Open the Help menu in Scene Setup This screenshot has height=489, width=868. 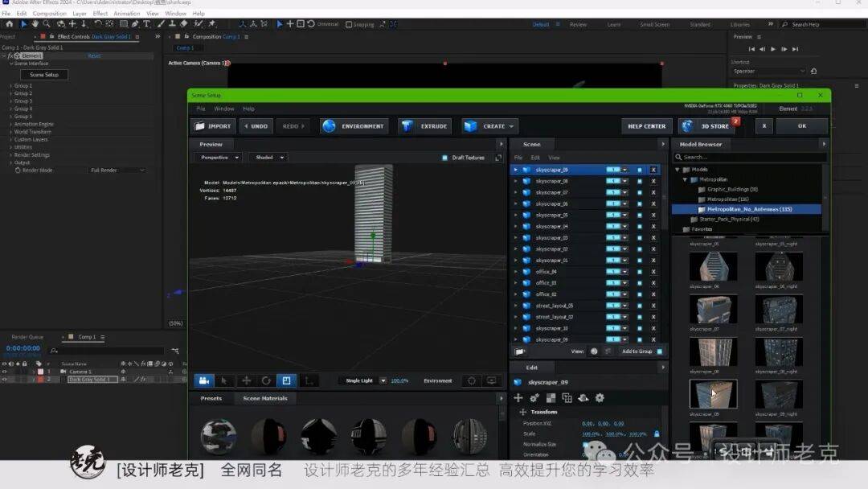(248, 109)
